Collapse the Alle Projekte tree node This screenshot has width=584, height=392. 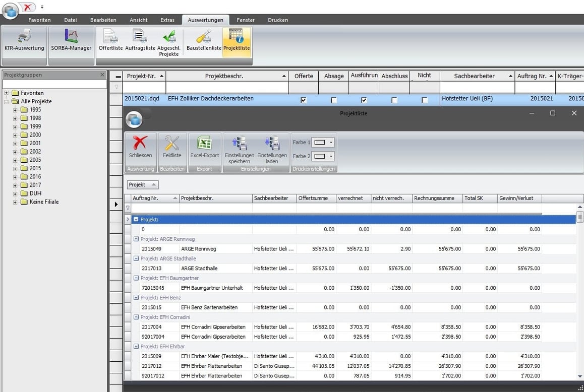tap(7, 101)
